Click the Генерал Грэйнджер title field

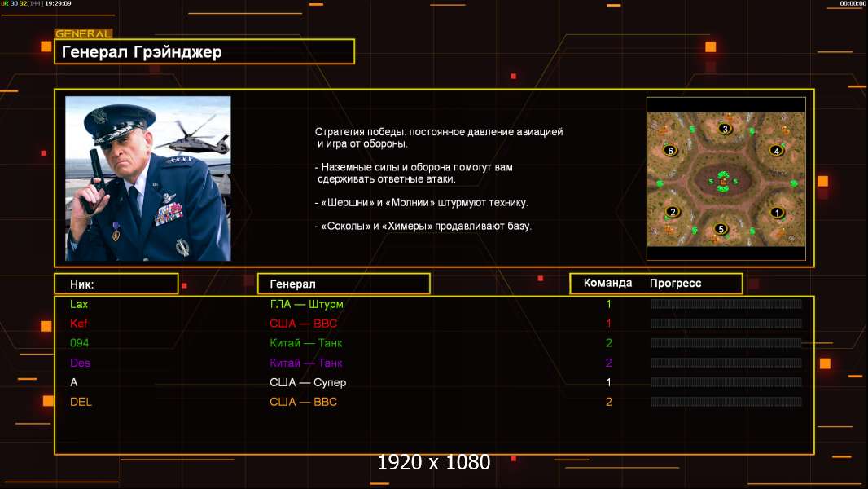coord(204,52)
